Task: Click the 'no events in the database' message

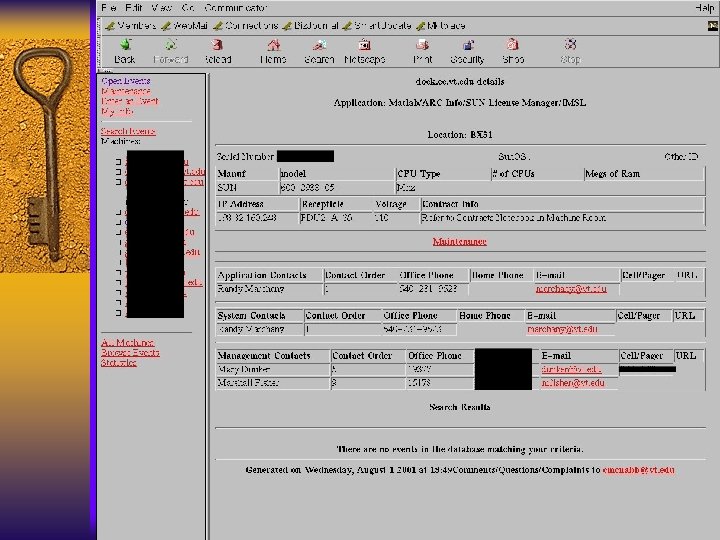Action: pyautogui.click(x=460, y=449)
